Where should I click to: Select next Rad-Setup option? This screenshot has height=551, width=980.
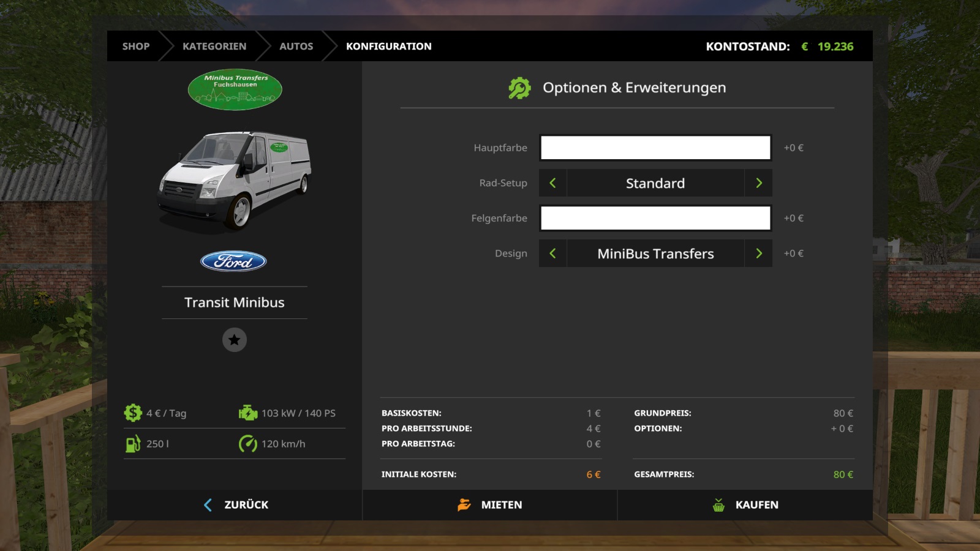(758, 183)
